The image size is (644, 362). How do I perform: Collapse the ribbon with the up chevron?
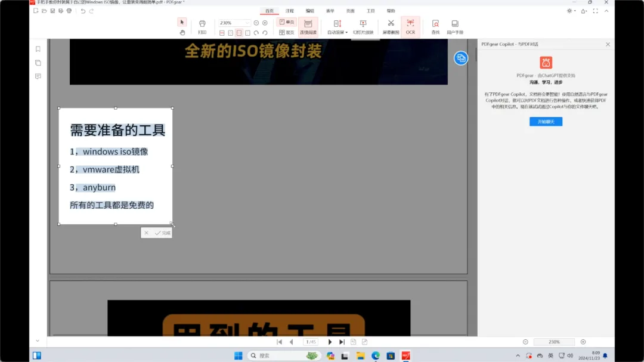click(606, 11)
